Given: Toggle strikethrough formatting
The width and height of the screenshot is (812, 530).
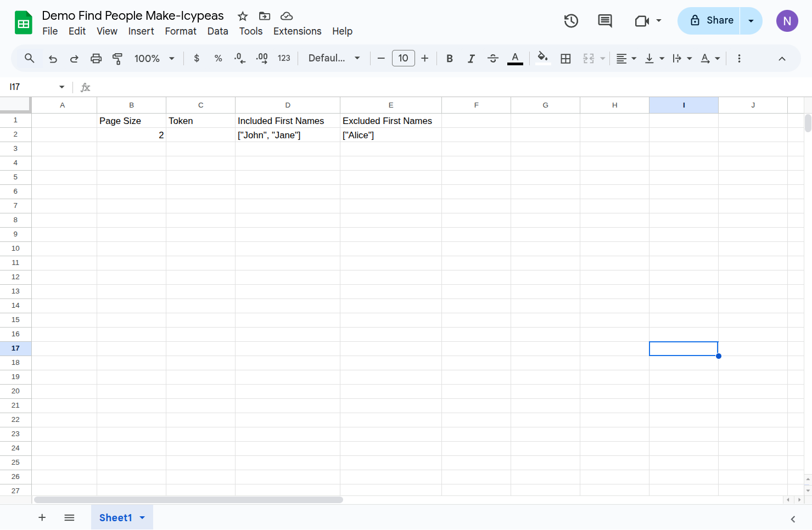Looking at the screenshot, I should pyautogui.click(x=493, y=59).
